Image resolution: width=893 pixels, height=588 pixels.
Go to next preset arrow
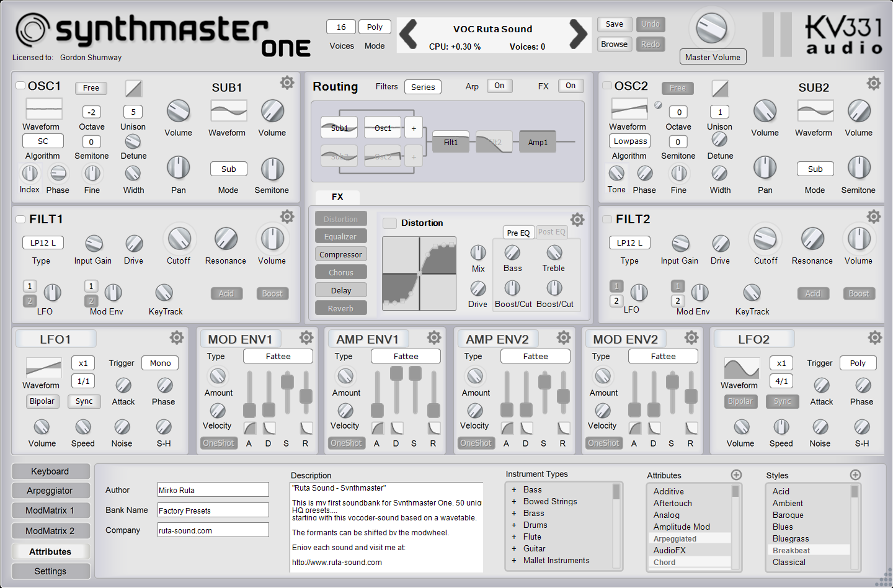click(578, 34)
